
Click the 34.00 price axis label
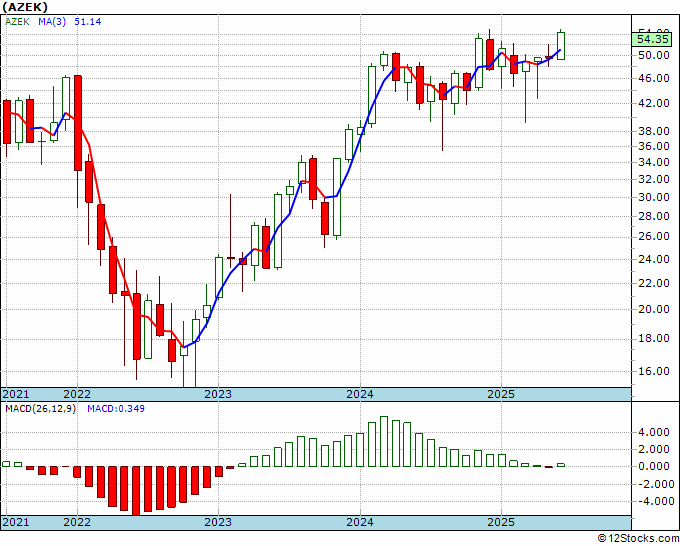[656, 162]
